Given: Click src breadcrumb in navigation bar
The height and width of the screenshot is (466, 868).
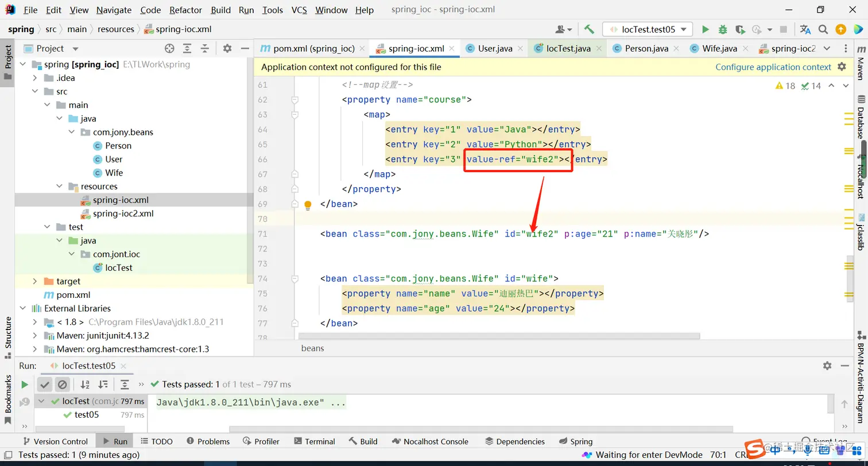Looking at the screenshot, I should pyautogui.click(x=51, y=29).
